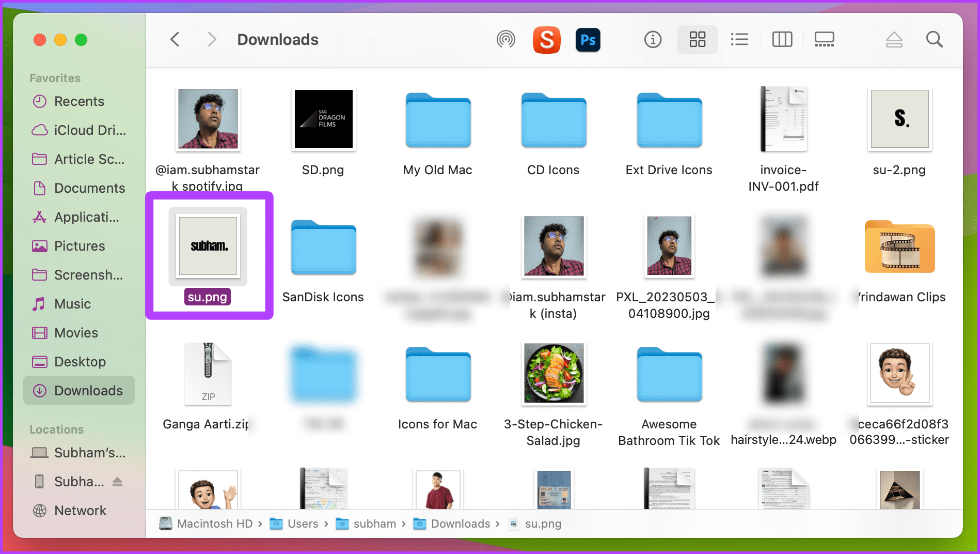Image resolution: width=980 pixels, height=554 pixels.
Task: Eject the Subha... device in sidebar
Action: click(118, 482)
